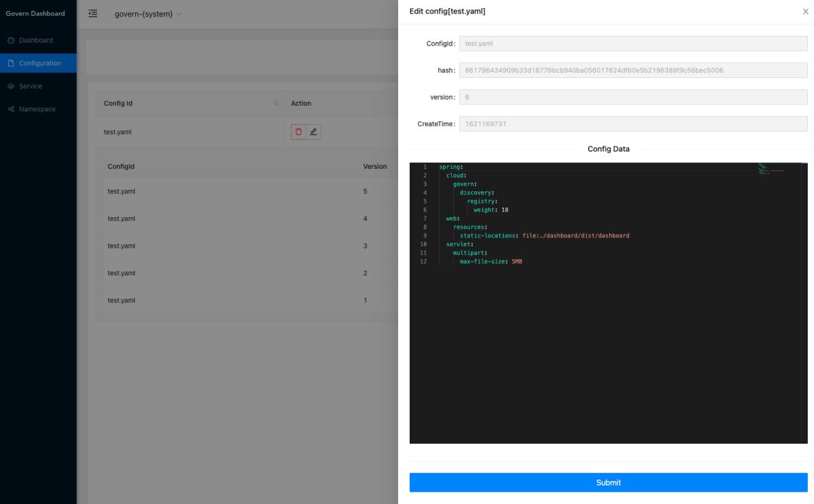Screen dimensions: 814x504
Task: Click the Namespace icon in the sidebar
Action: [11, 109]
